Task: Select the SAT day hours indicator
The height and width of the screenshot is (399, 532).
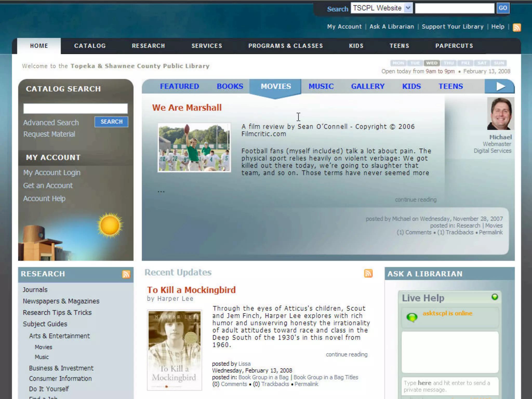Action: click(x=482, y=63)
